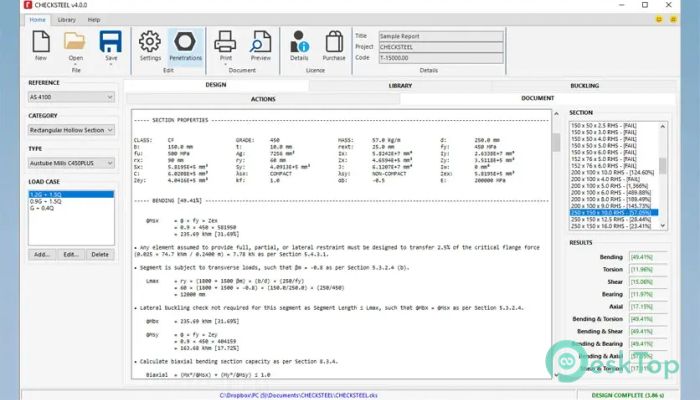Click the Shear result value field
This screenshot has width=700, height=400.
648,282
